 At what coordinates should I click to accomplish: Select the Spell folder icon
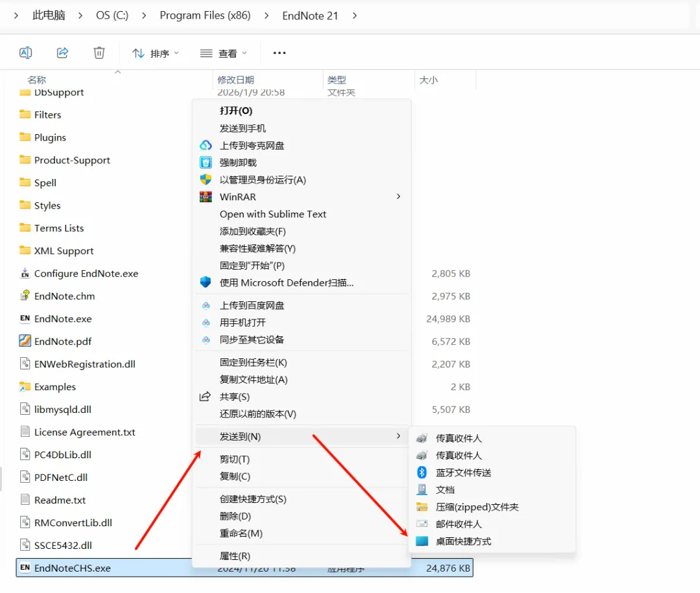point(25,182)
